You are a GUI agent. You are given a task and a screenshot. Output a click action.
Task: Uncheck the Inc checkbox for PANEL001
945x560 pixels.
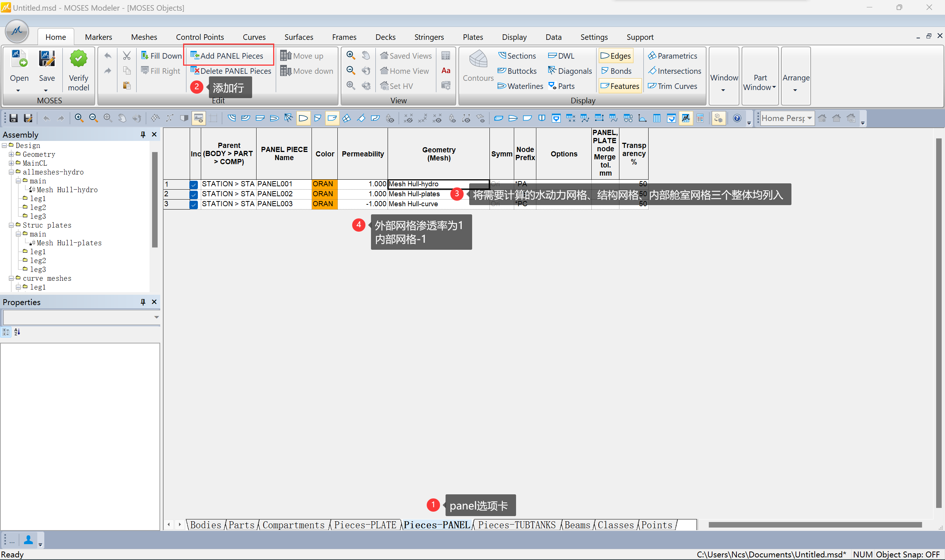pos(194,184)
